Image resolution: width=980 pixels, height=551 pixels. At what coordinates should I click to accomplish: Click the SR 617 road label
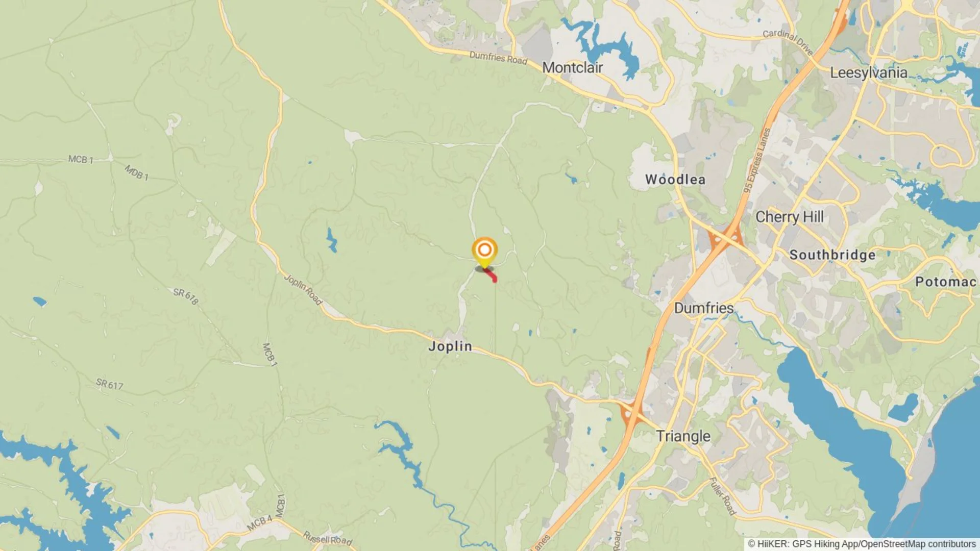tap(110, 384)
